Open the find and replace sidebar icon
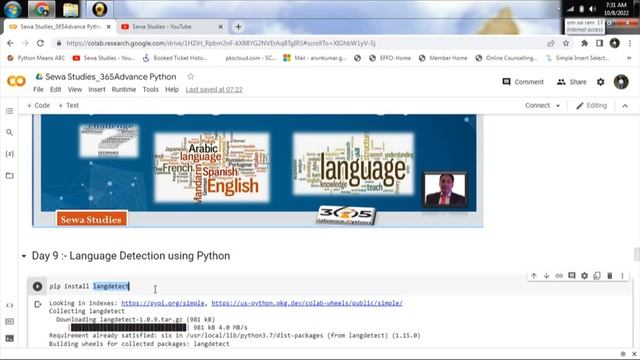640x360 pixels. pyautogui.click(x=9, y=132)
